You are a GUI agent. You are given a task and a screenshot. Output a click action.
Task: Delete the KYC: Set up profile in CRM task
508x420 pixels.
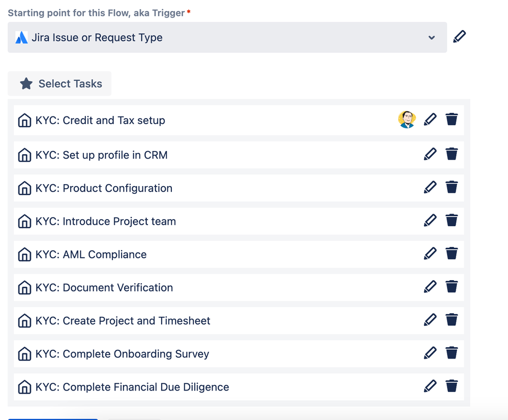coord(452,154)
